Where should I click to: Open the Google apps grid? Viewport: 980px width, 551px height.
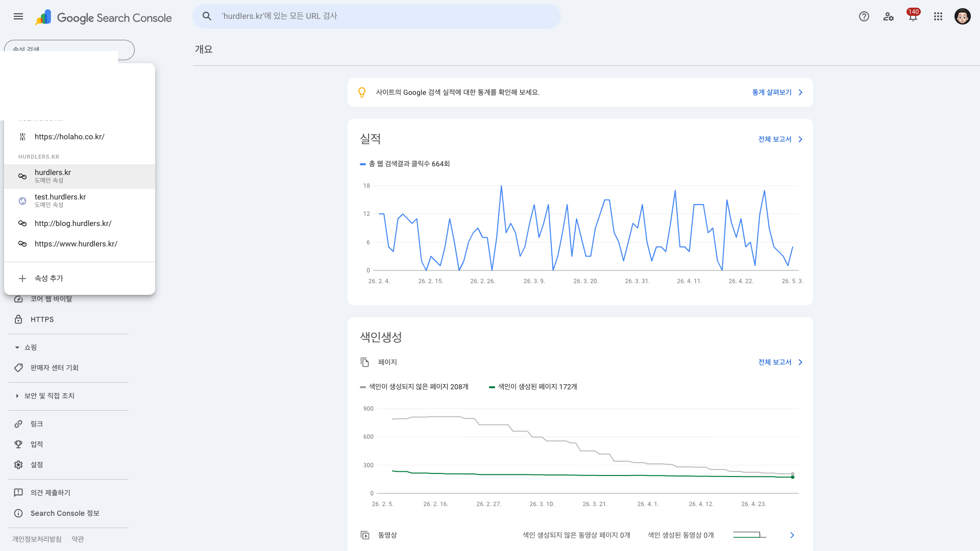[938, 16]
